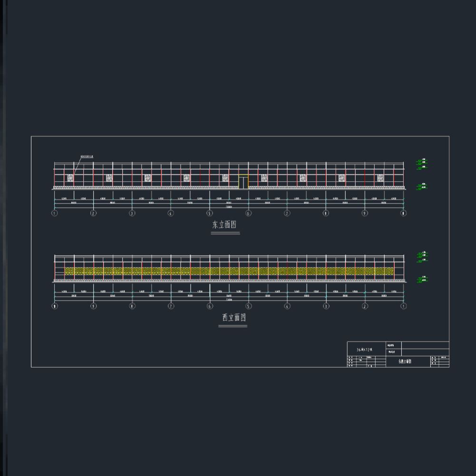Pick axis bubble 8 of the east elevation
476x476 pixels.
pos(326,213)
